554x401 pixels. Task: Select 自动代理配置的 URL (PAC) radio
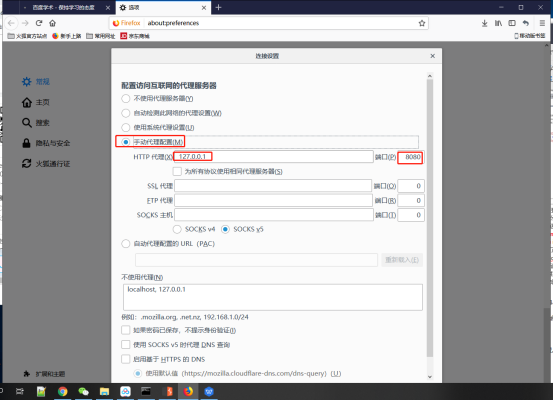126,244
